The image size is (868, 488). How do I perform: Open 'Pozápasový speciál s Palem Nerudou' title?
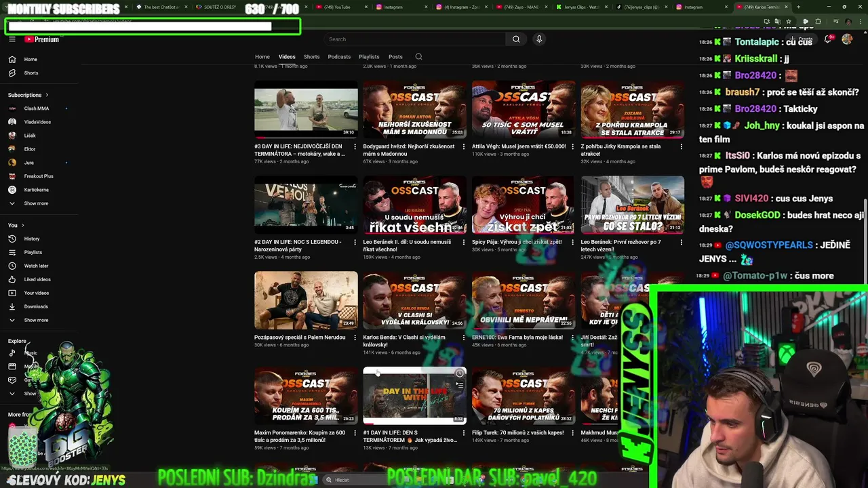[x=300, y=338]
